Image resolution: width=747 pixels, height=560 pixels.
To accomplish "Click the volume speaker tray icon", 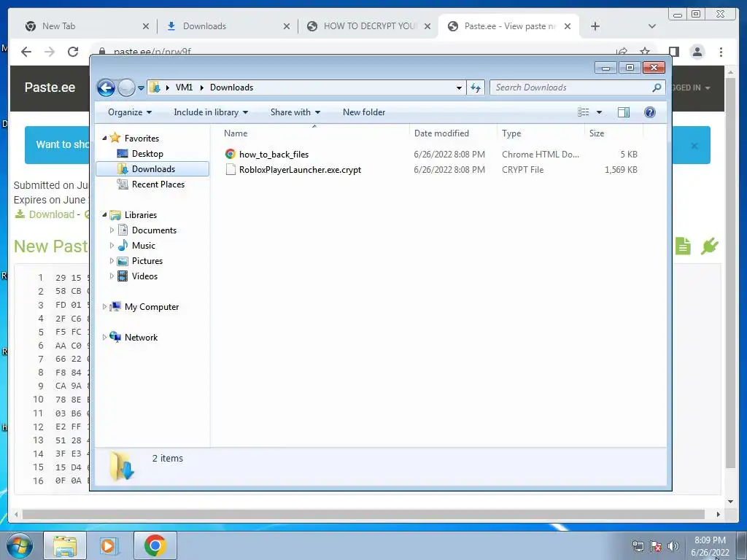I will click(x=673, y=546).
